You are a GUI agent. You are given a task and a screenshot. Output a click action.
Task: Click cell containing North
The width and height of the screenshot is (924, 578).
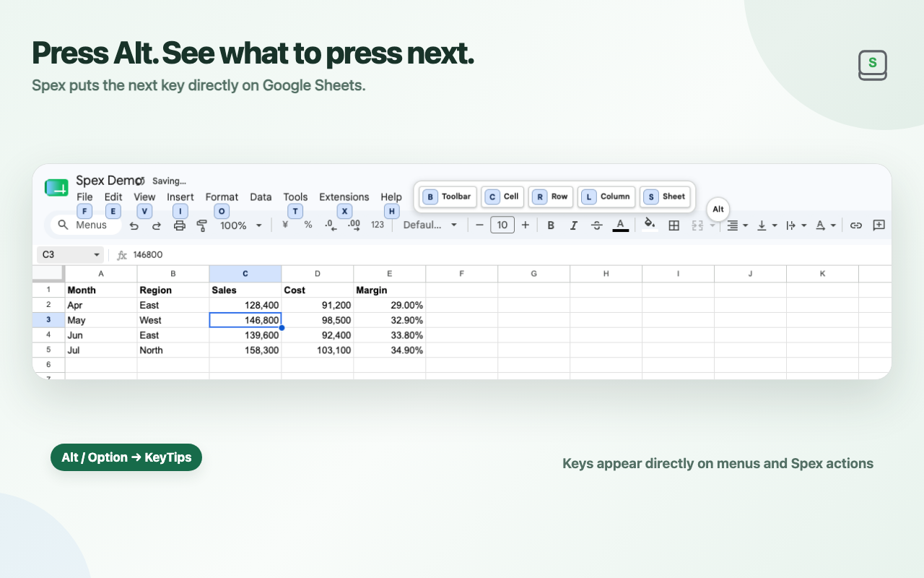coord(173,350)
